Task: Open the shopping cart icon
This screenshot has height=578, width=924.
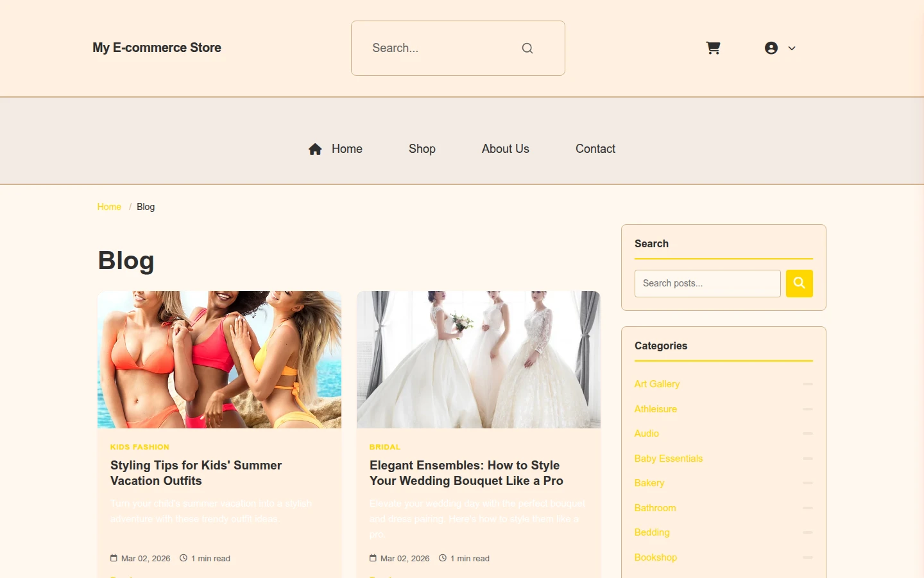Action: pyautogui.click(x=713, y=48)
